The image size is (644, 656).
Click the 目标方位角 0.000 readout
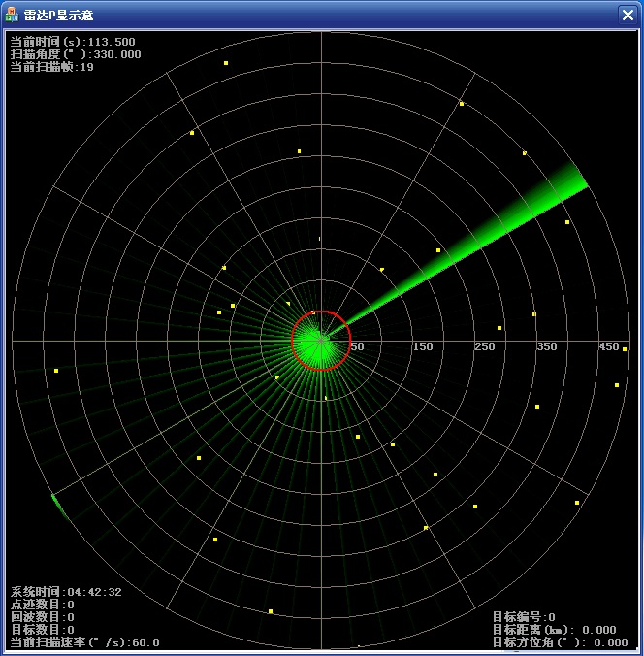coord(560,642)
